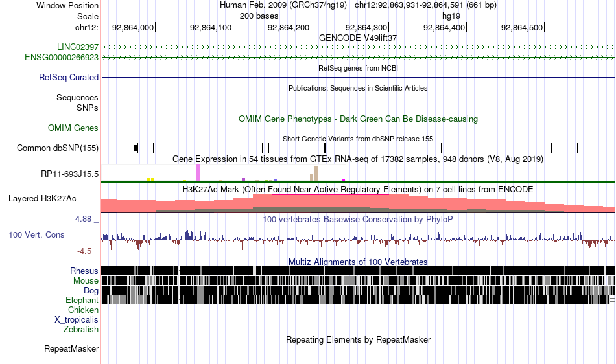Click the blue RefSeq Curated gene line
The height and width of the screenshot is (364, 616).
tap(358, 77)
